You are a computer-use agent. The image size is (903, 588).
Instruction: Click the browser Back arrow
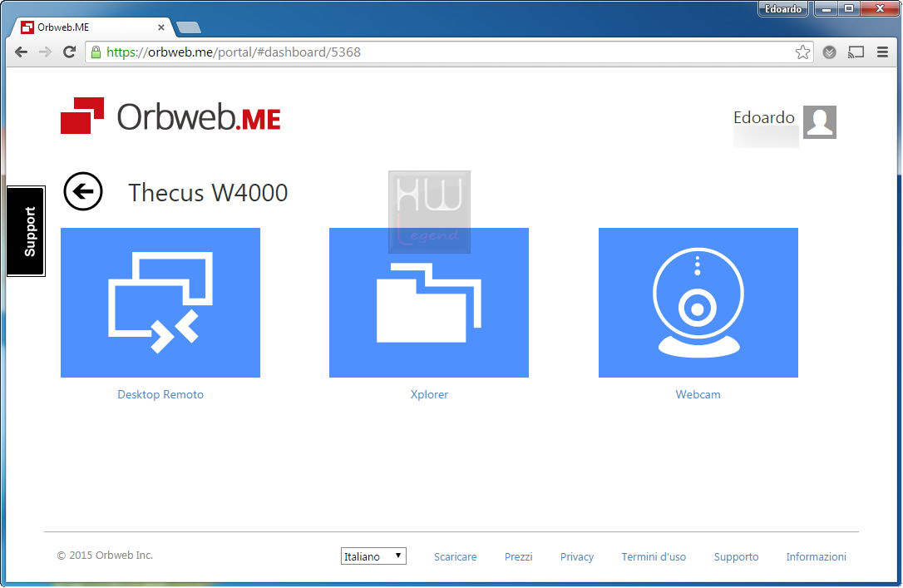[x=22, y=52]
